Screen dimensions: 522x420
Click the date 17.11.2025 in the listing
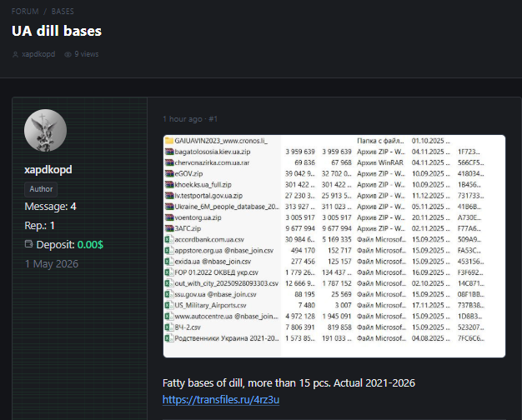click(x=430, y=306)
